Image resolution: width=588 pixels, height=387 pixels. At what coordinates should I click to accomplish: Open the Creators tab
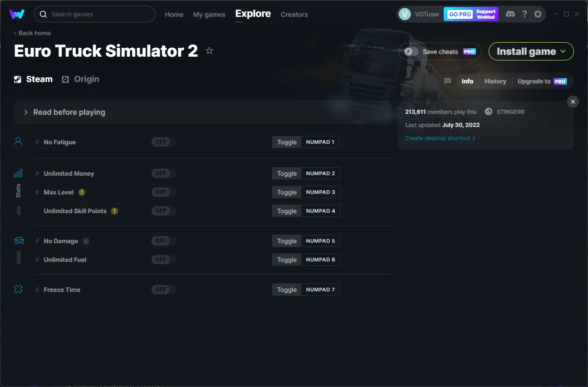click(294, 15)
